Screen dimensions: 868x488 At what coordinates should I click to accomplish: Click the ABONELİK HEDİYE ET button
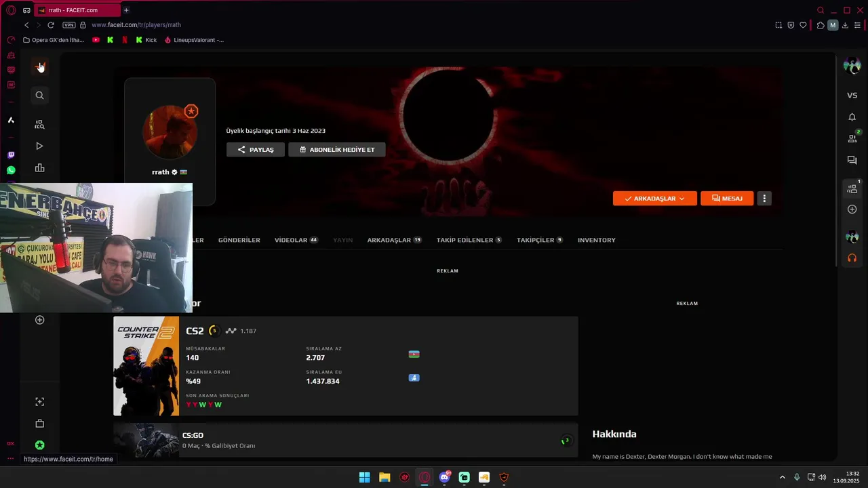[337, 150]
